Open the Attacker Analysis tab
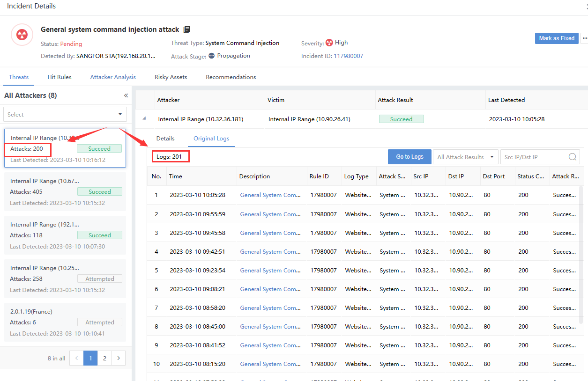This screenshot has width=588, height=381. (x=113, y=77)
